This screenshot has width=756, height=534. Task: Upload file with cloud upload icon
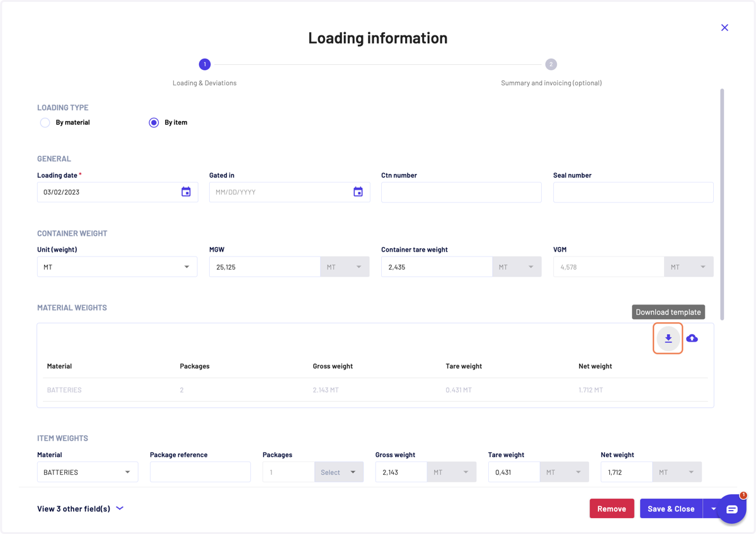point(692,339)
